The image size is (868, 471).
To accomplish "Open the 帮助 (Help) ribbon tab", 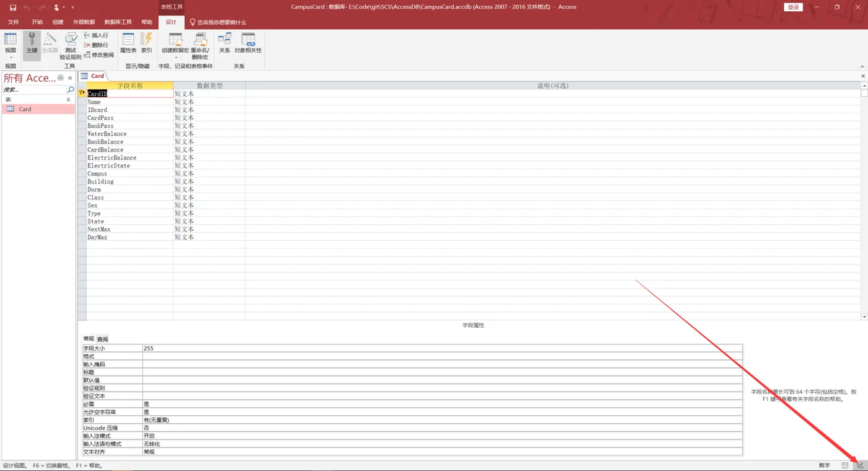I will 147,22.
